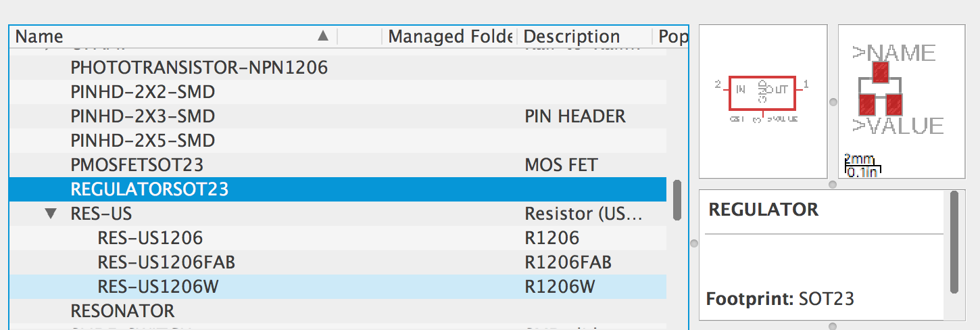The image size is (980, 330).
Task: Select PHOTOTRANSISTOR-NPN1206 in the list
Action: (x=338, y=68)
